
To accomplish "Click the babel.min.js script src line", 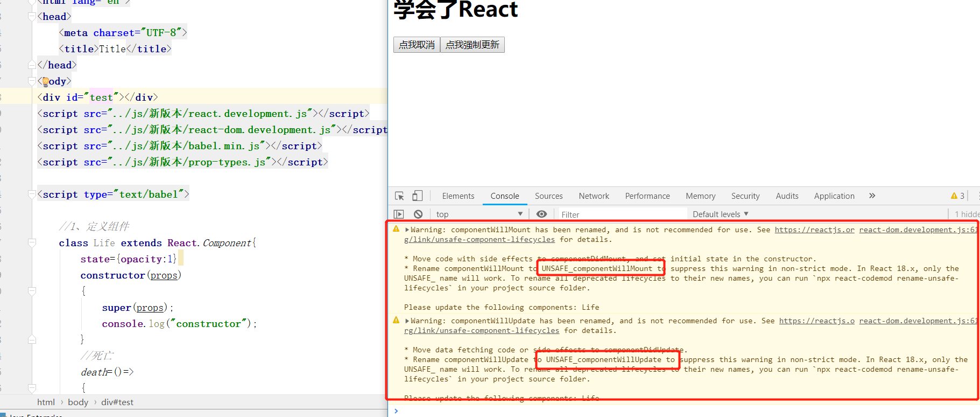I will point(180,146).
